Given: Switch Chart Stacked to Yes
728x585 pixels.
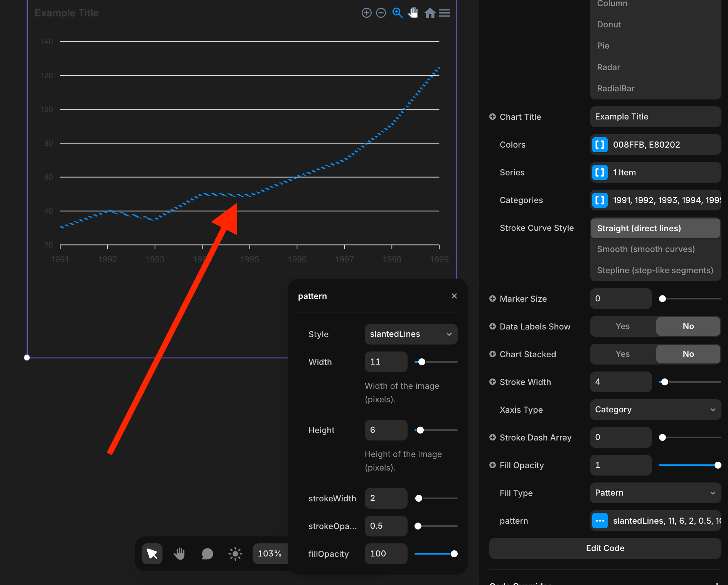Looking at the screenshot, I should point(622,354).
